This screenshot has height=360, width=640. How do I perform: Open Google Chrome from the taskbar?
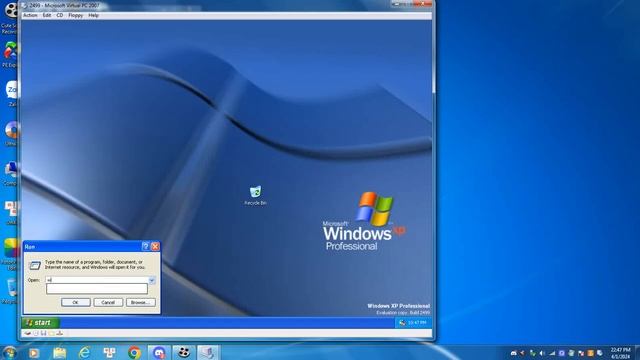[x=134, y=353]
